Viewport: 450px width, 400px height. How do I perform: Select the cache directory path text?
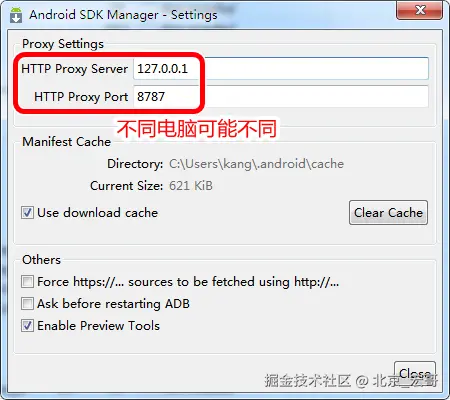256,164
